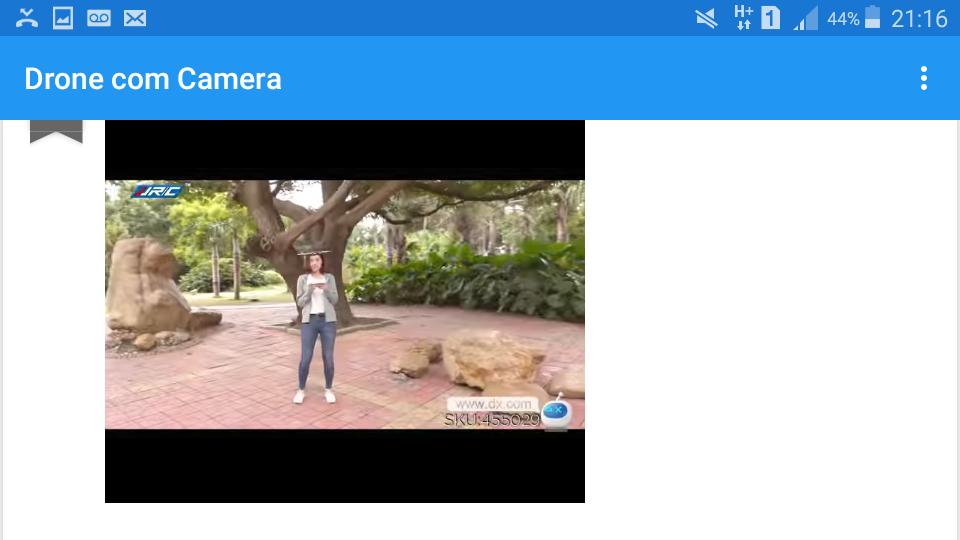Tap the muted sound status icon
Image resolution: width=960 pixels, height=540 pixels.
(707, 18)
